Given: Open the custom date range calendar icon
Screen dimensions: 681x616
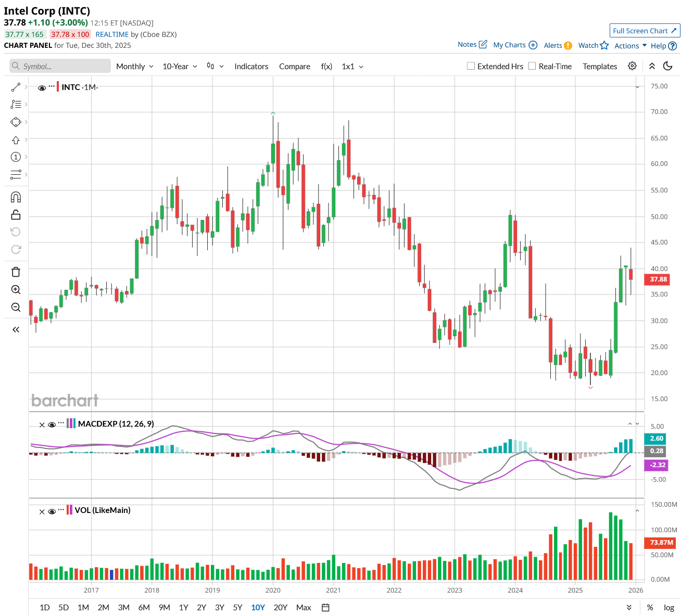Looking at the screenshot, I should [x=325, y=607].
